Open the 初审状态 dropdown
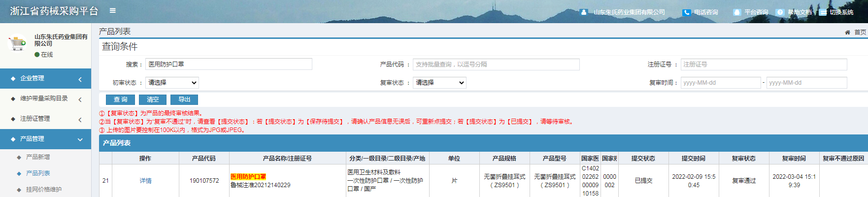 pos(172,83)
